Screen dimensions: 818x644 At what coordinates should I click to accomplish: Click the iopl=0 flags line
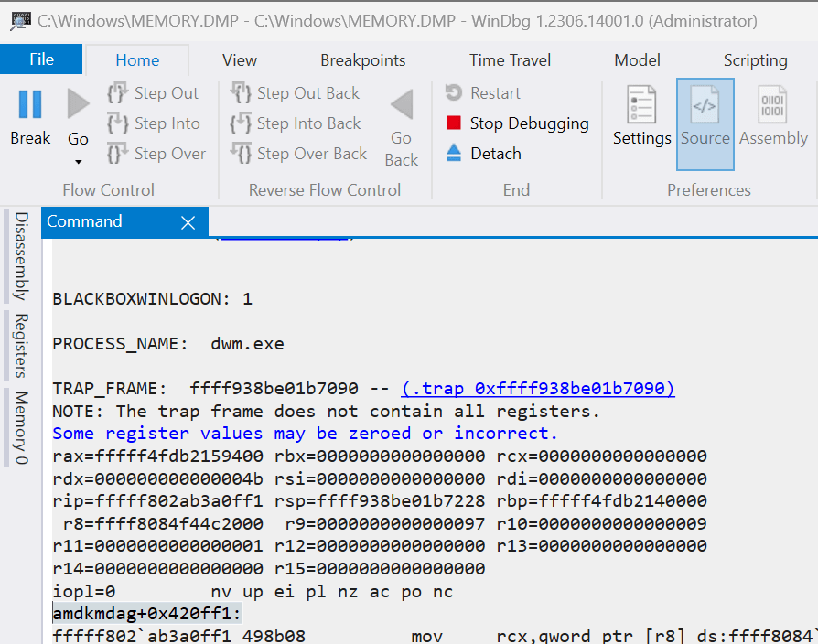pyautogui.click(x=253, y=592)
